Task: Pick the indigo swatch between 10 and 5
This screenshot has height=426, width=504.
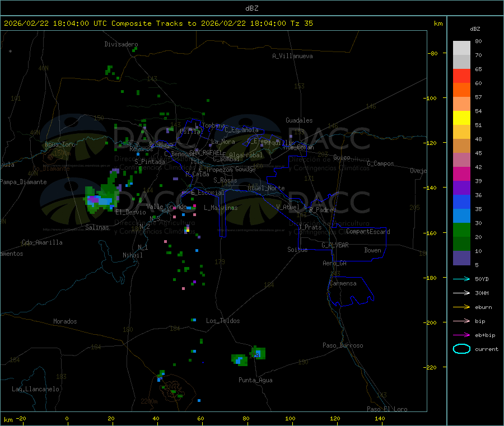Action: click(461, 258)
